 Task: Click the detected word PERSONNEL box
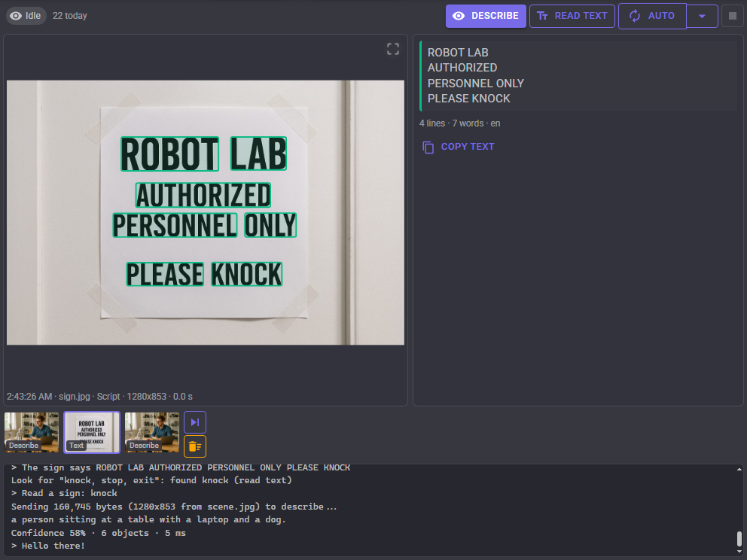click(175, 225)
